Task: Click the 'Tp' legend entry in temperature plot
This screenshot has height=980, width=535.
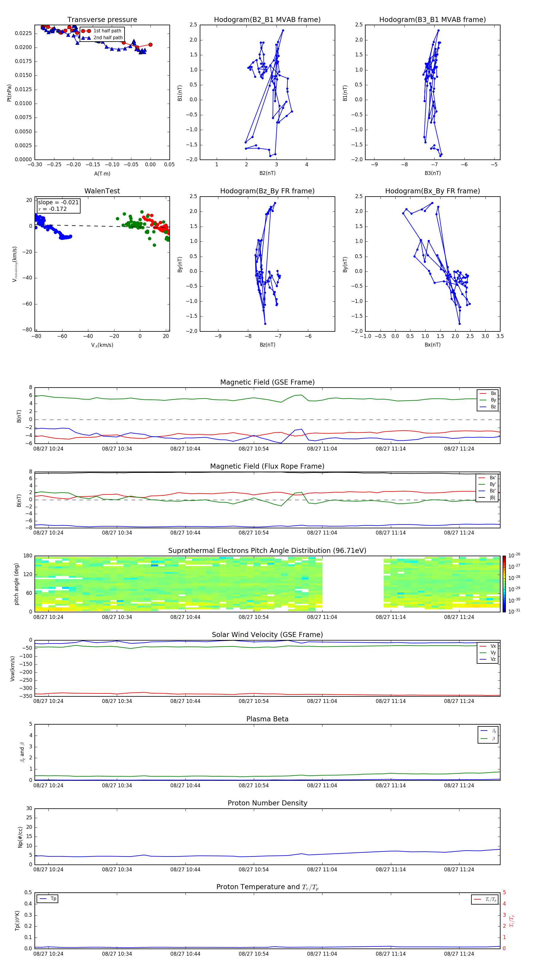Action: pos(48,899)
